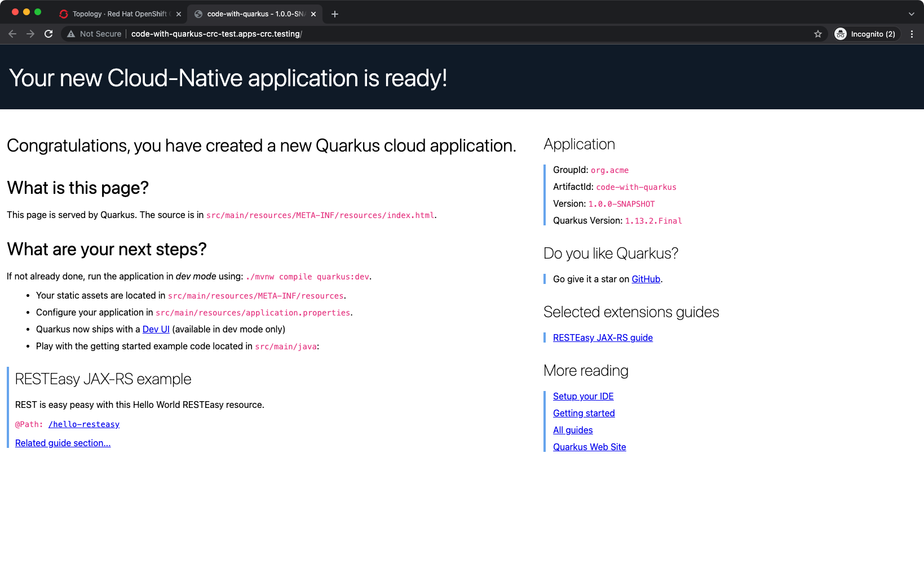
Task: Click the src/main/java path text
Action: (286, 346)
